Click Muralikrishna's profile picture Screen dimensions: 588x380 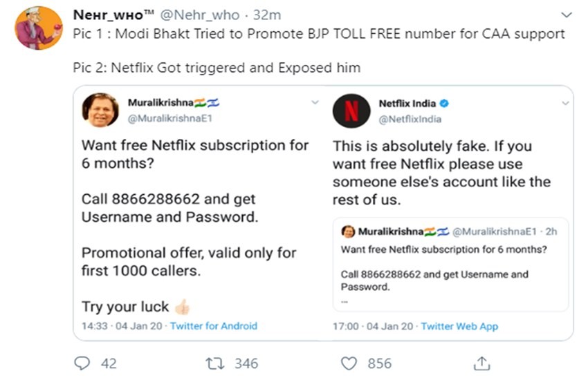pos(101,110)
